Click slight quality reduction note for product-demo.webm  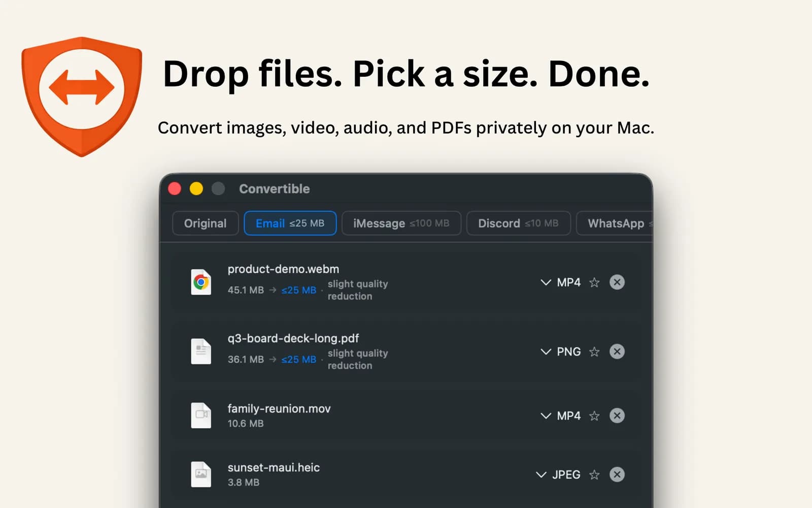pyautogui.click(x=358, y=290)
